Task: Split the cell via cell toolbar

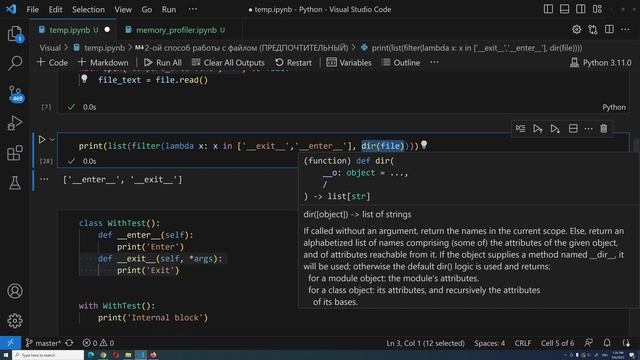Action: click(x=573, y=129)
